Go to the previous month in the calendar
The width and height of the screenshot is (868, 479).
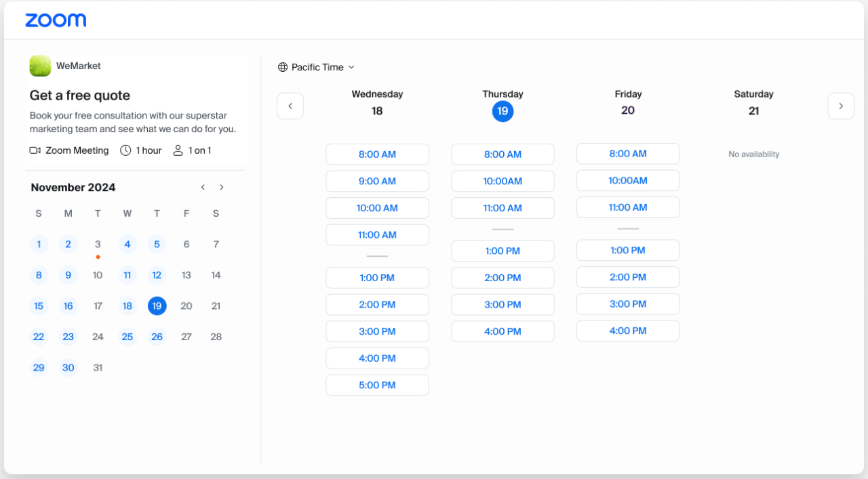click(202, 187)
